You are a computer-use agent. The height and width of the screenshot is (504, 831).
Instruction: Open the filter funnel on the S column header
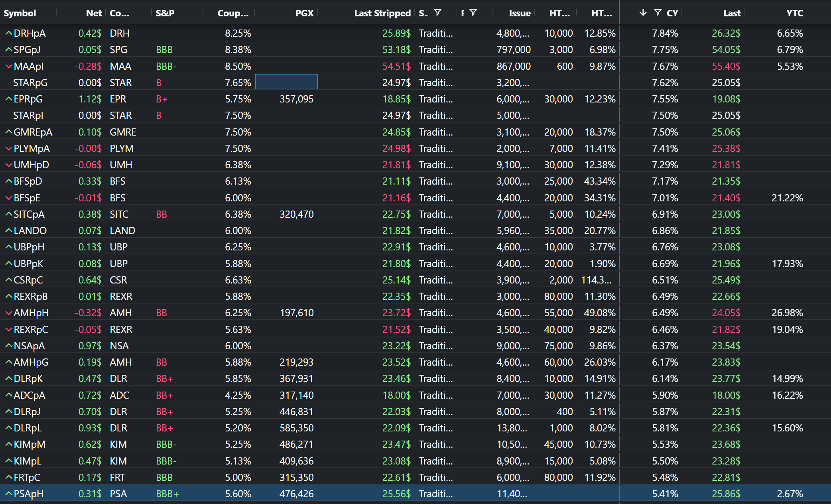tap(438, 12)
